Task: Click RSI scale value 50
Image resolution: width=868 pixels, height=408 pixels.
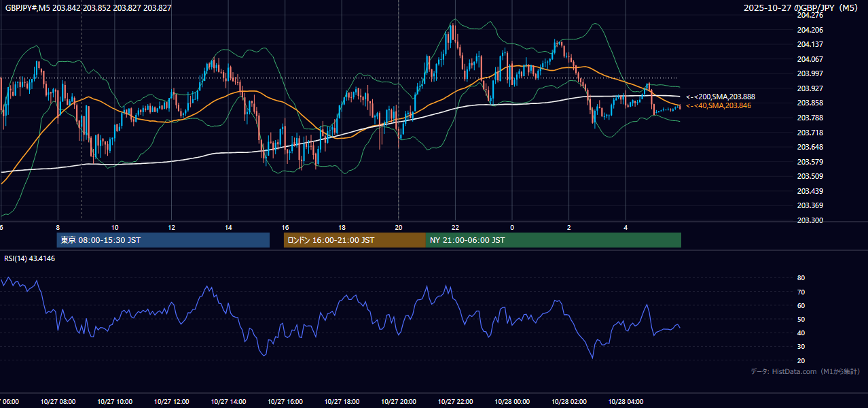Action: click(x=801, y=319)
